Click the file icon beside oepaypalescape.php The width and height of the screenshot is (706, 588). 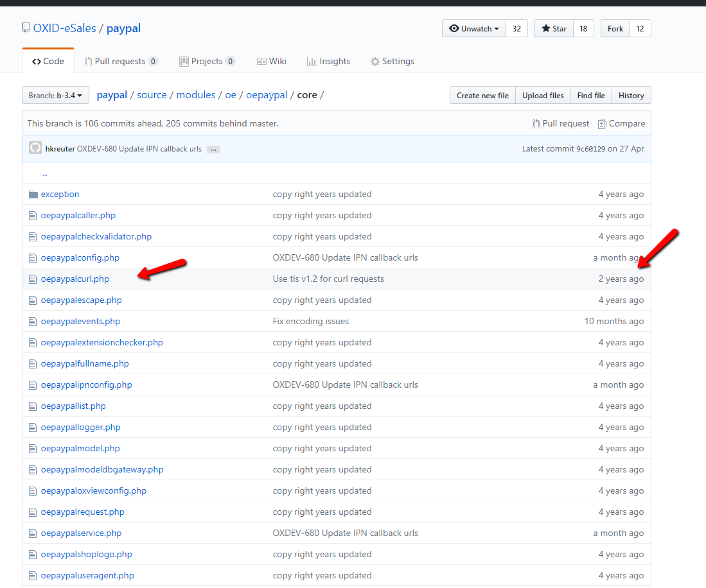tap(32, 300)
